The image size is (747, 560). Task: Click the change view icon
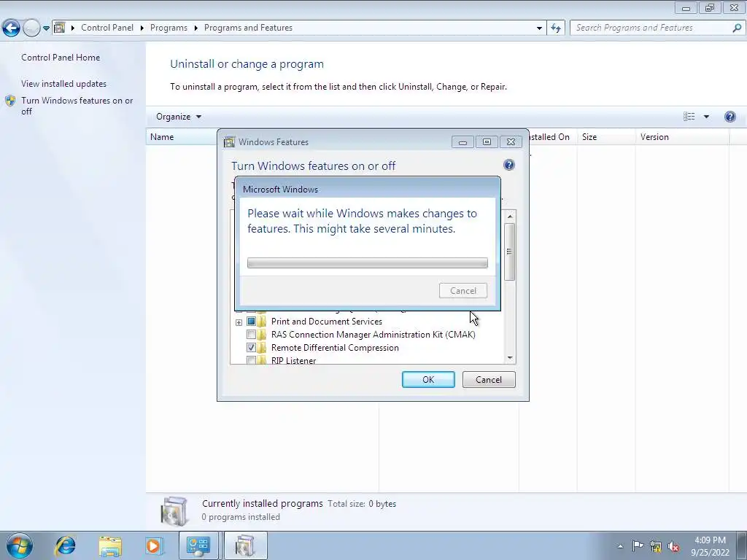(689, 117)
